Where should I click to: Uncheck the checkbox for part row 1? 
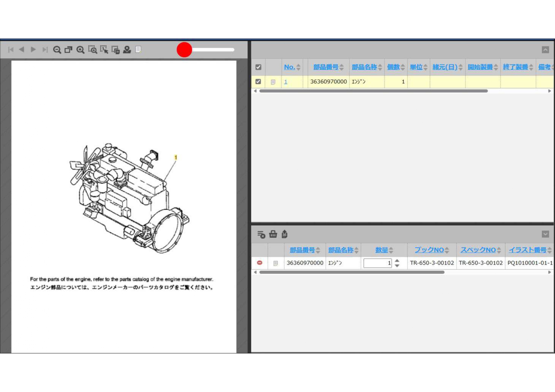[258, 82]
